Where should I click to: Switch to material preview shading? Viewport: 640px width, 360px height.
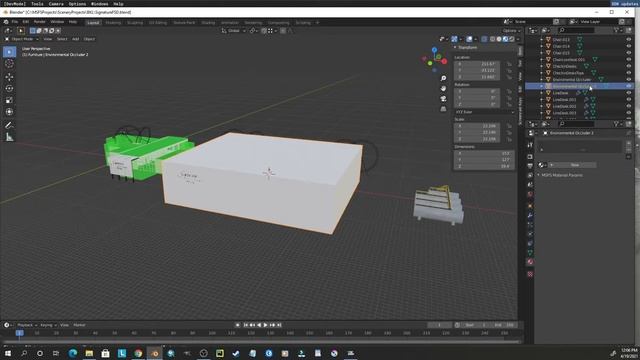(505, 39)
